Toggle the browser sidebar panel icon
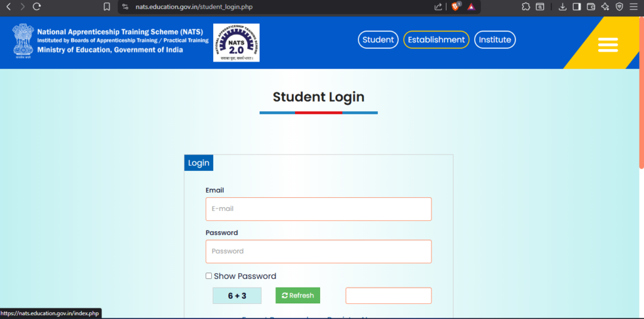Screen dimensions: 644x319 (x=577, y=7)
